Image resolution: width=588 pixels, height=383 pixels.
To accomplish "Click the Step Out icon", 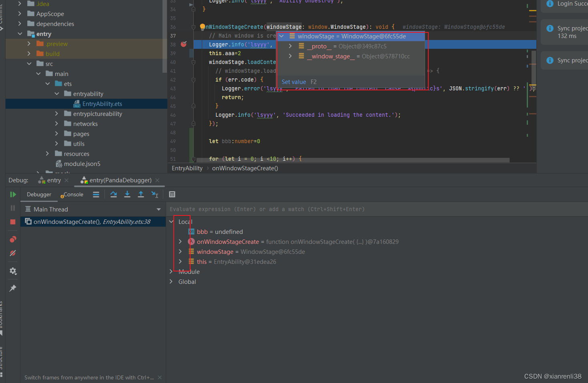I will click(141, 194).
